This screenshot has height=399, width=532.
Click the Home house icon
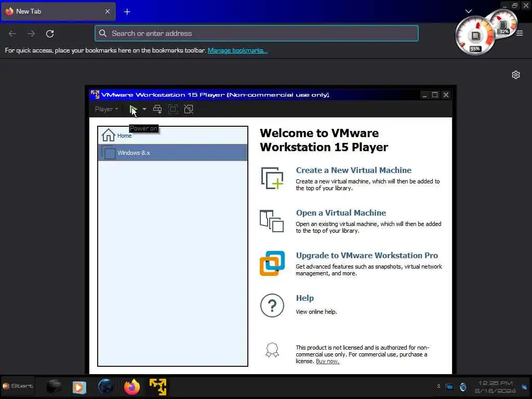point(109,135)
